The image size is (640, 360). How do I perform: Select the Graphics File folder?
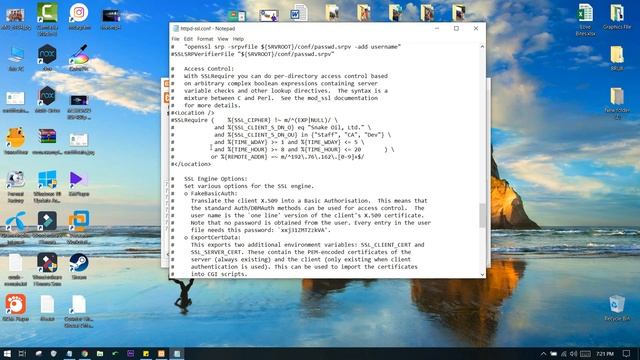(617, 16)
